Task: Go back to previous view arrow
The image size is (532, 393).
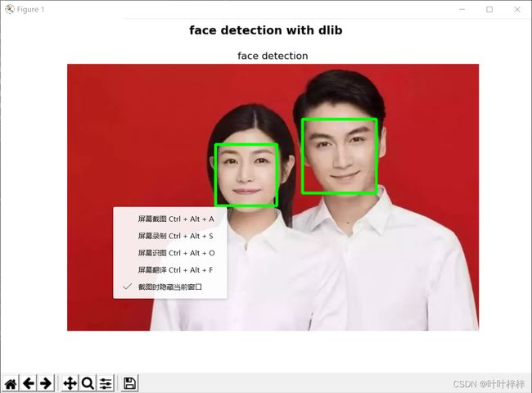Action: click(x=28, y=383)
